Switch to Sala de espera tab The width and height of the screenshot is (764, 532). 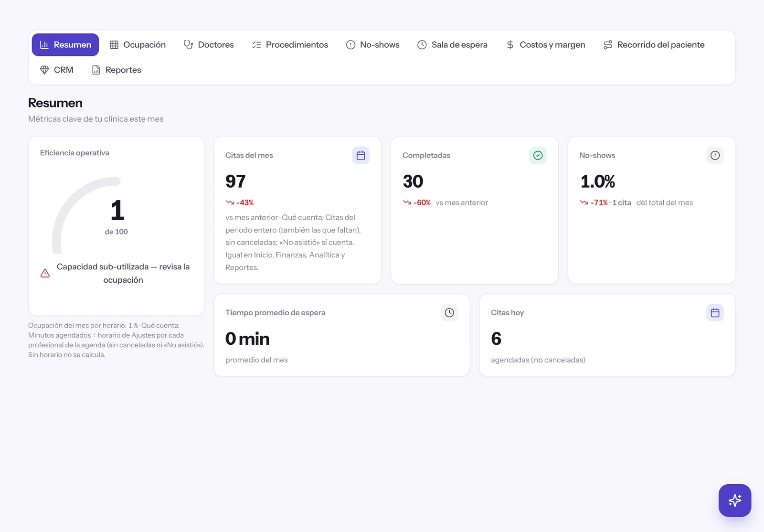click(x=452, y=44)
